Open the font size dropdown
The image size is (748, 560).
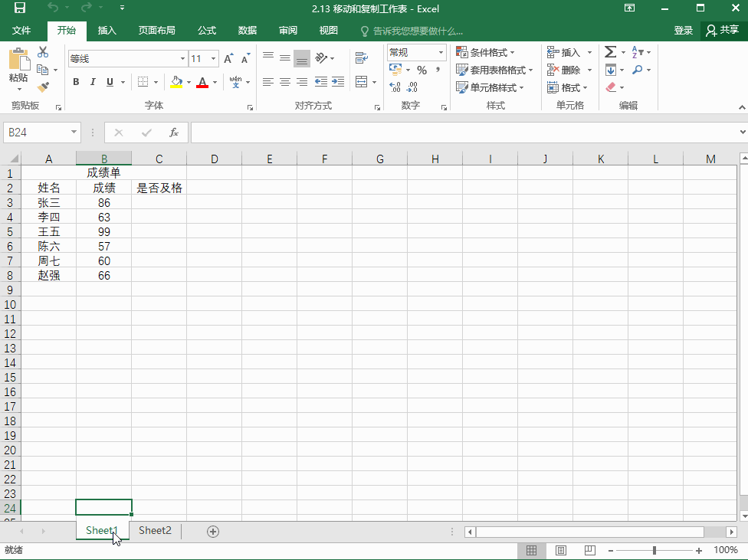(214, 58)
